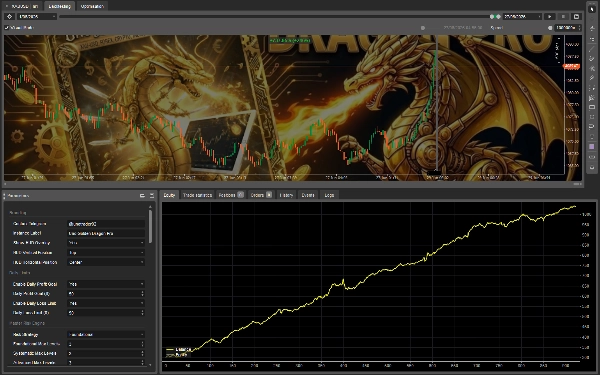Open the HUD Horizontal Position dropdown
The image size is (600, 375).
point(106,262)
